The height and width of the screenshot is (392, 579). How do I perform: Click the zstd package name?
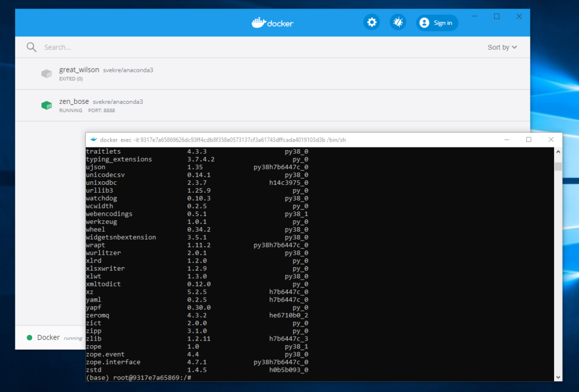93,370
